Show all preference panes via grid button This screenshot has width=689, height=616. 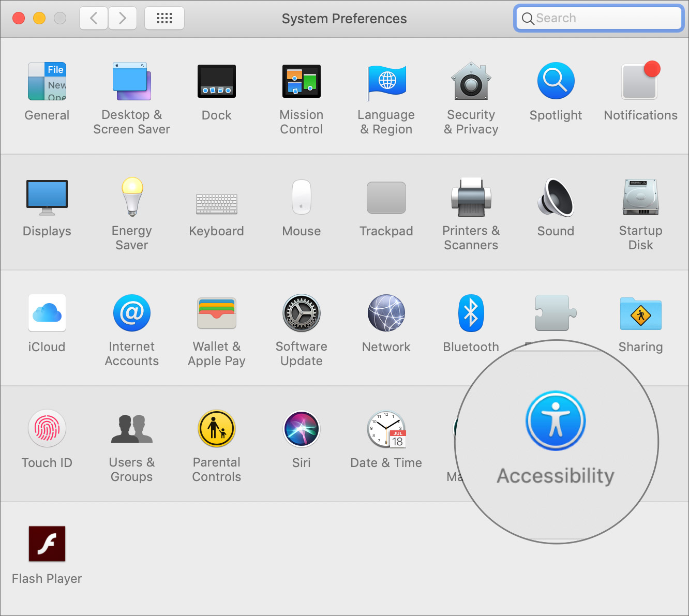pyautogui.click(x=164, y=18)
